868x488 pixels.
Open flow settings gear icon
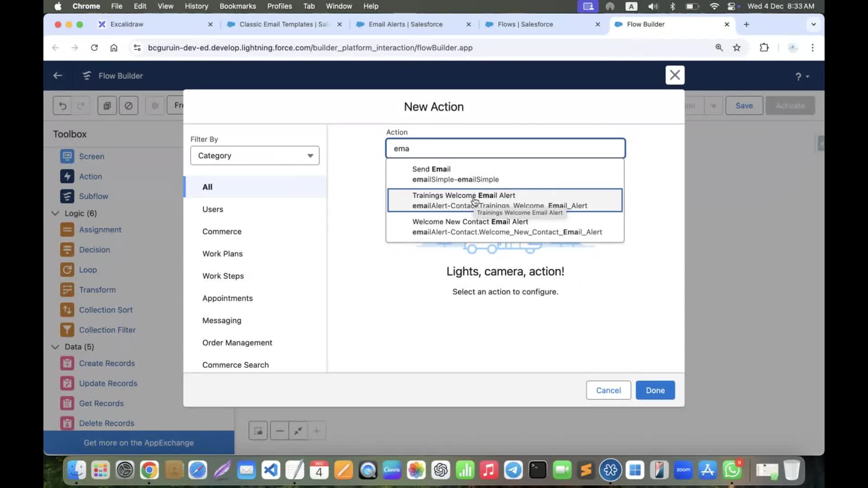[x=155, y=106]
